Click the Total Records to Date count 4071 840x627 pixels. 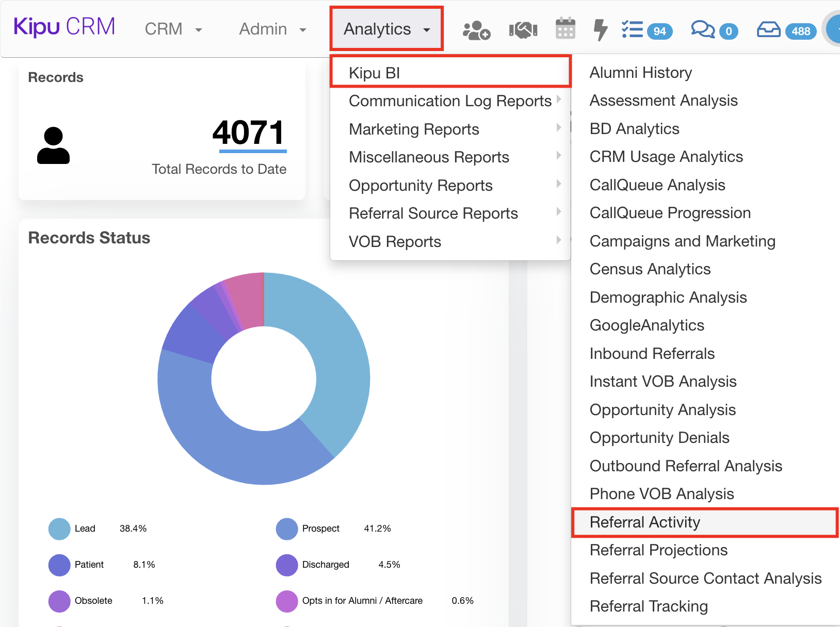(x=250, y=134)
